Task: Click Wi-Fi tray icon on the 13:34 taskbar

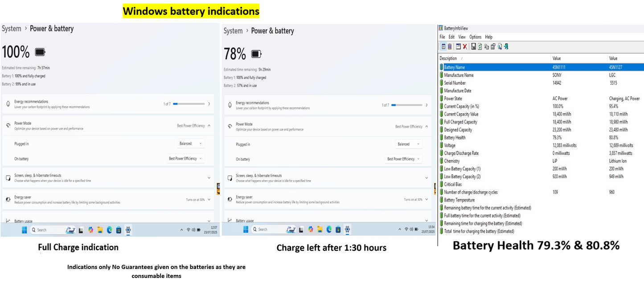Action: [406, 229]
